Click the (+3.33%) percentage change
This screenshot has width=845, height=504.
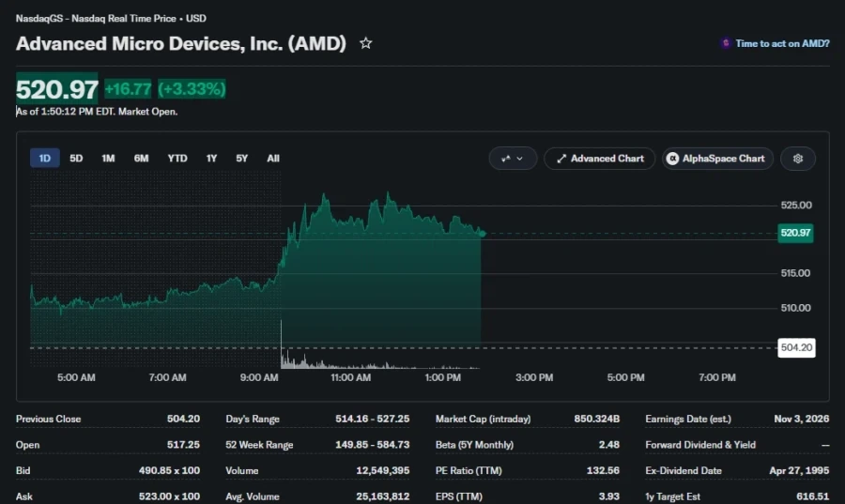point(192,89)
